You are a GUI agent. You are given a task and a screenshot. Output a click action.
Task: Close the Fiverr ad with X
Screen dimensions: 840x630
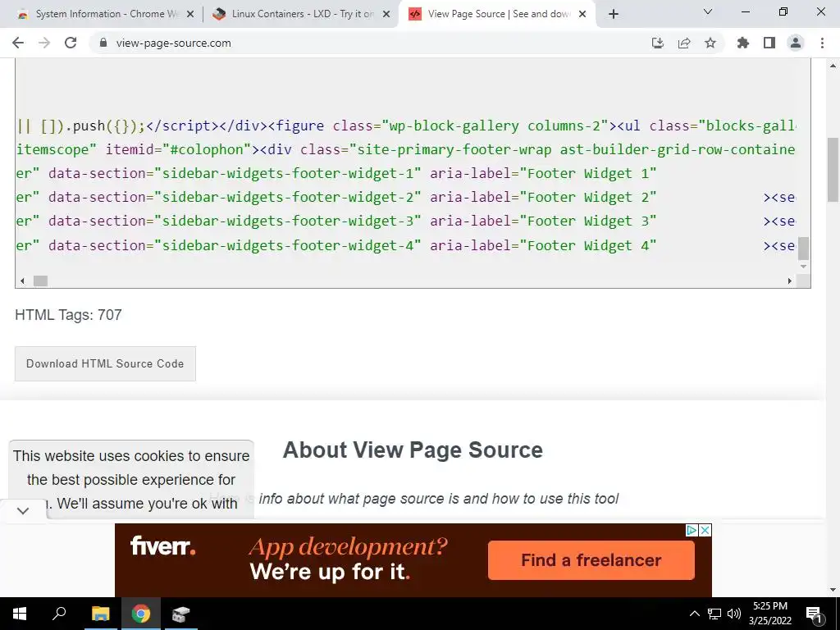(705, 531)
